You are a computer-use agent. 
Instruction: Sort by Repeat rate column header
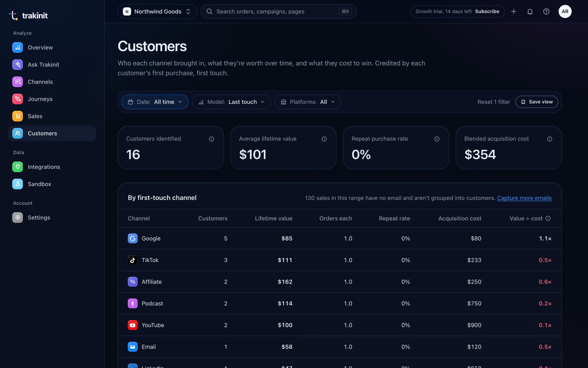tap(394, 218)
